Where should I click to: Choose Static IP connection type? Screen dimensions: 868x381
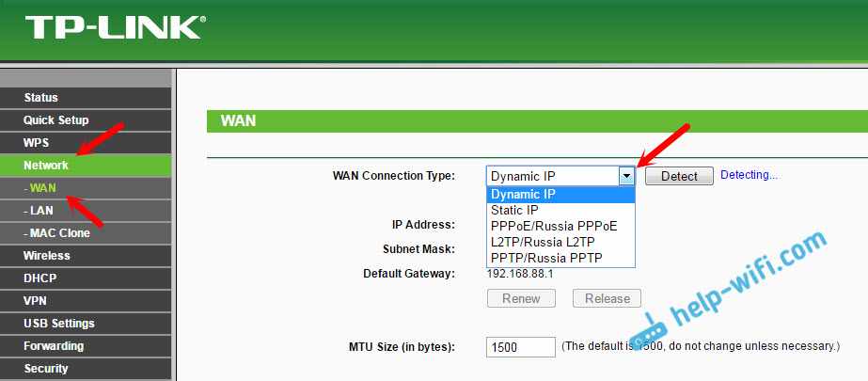pos(560,211)
